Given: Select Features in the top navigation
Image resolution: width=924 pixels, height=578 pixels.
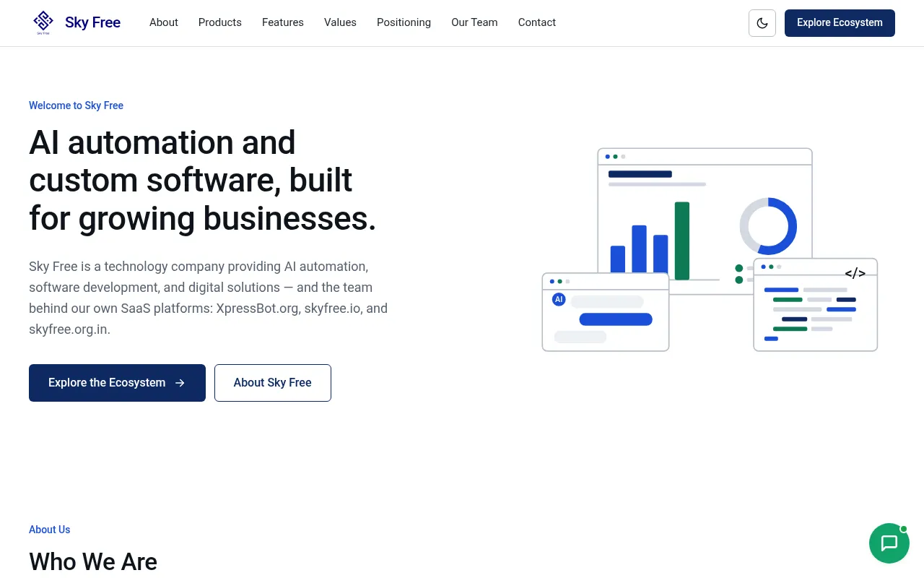Looking at the screenshot, I should pyautogui.click(x=283, y=22).
